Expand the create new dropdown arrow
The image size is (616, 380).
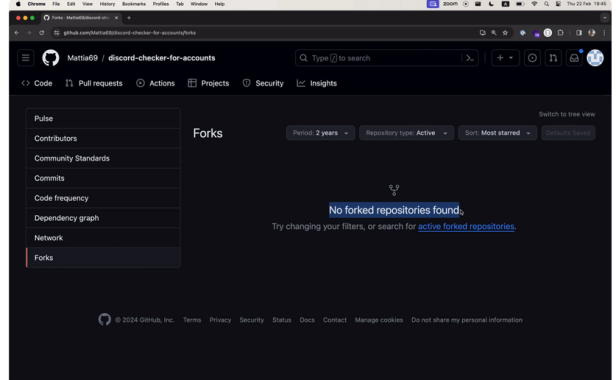[x=511, y=58]
